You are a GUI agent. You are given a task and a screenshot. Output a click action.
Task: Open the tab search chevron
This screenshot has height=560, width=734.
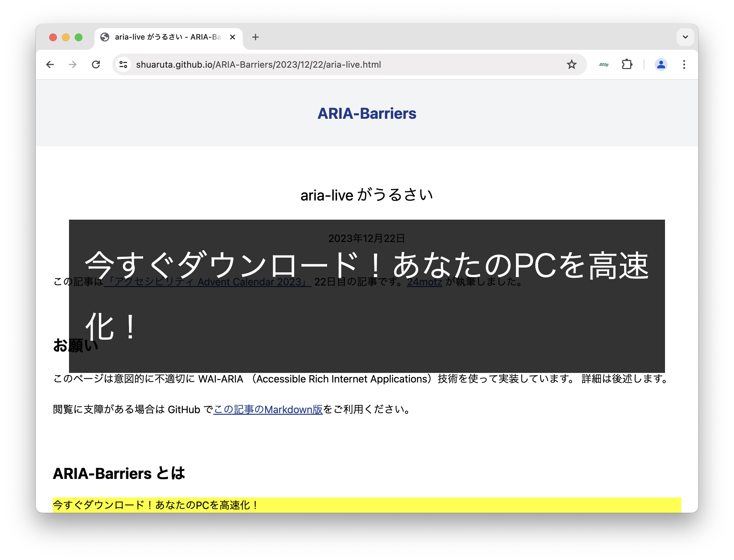[x=685, y=37]
